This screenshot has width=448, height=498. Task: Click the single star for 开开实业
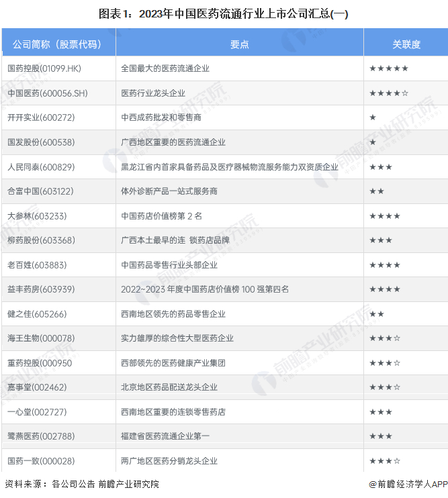pos(373,118)
